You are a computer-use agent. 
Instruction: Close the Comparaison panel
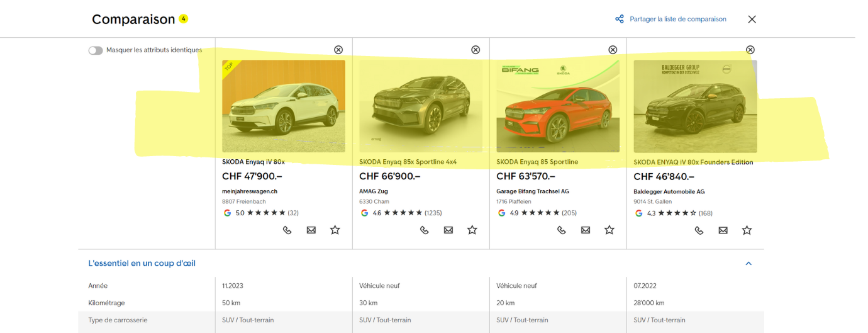(x=752, y=19)
